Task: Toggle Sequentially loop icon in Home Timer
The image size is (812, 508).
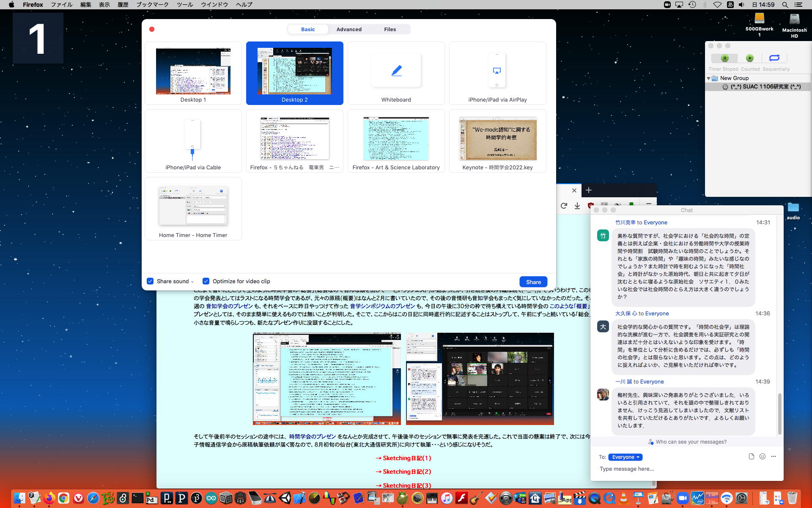Action: (774, 58)
